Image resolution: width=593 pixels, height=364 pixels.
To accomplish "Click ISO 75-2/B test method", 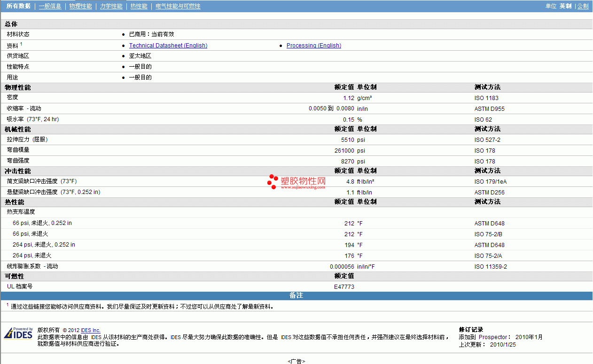I will 489,234.
